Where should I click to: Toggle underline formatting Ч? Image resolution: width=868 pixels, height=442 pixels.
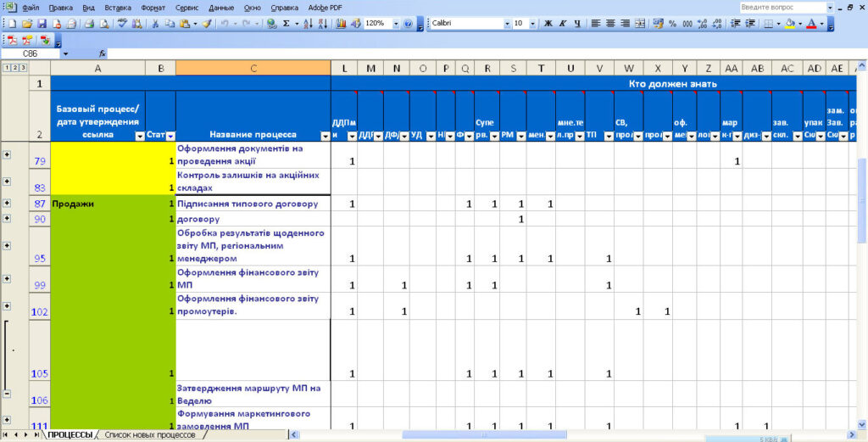[x=577, y=24]
